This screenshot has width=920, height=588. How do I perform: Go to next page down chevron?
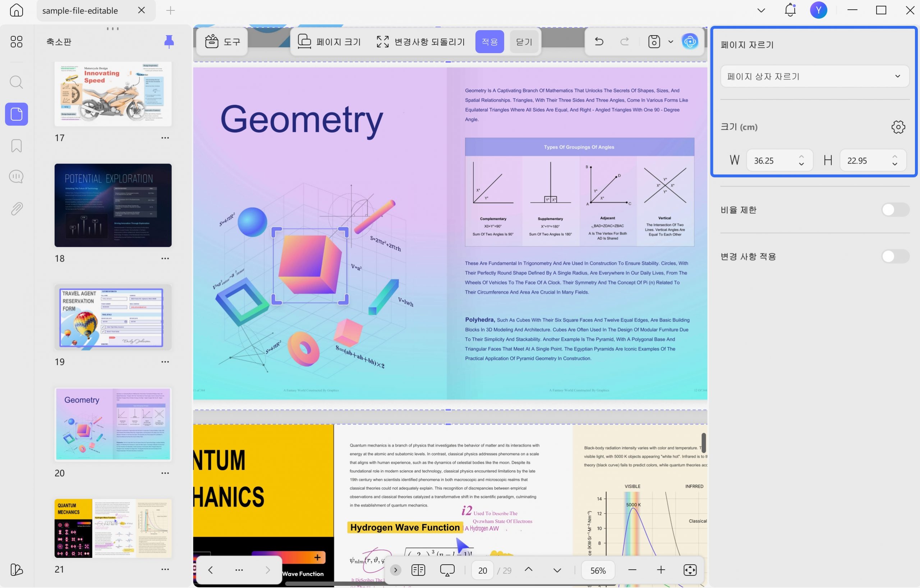[x=557, y=570]
